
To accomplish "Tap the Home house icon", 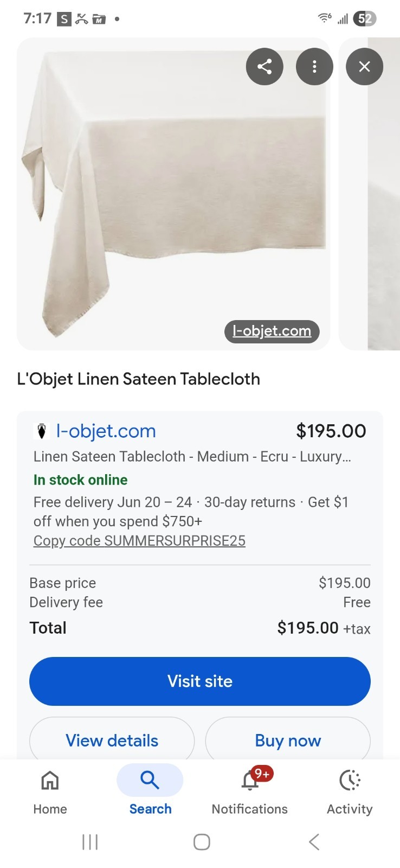I will point(49,780).
